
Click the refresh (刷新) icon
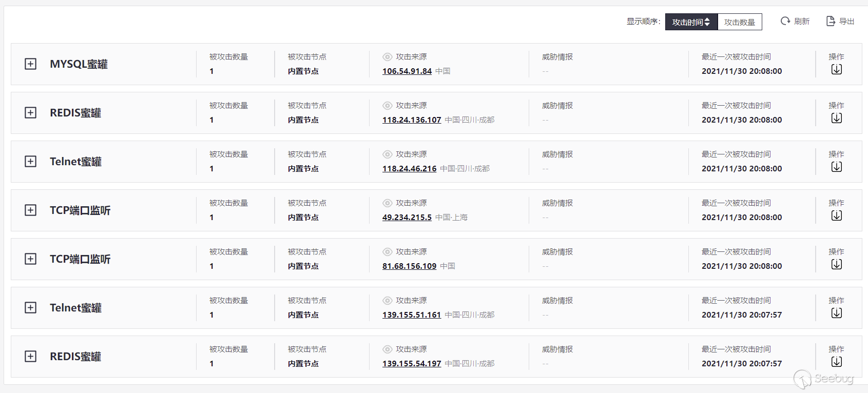click(x=785, y=21)
